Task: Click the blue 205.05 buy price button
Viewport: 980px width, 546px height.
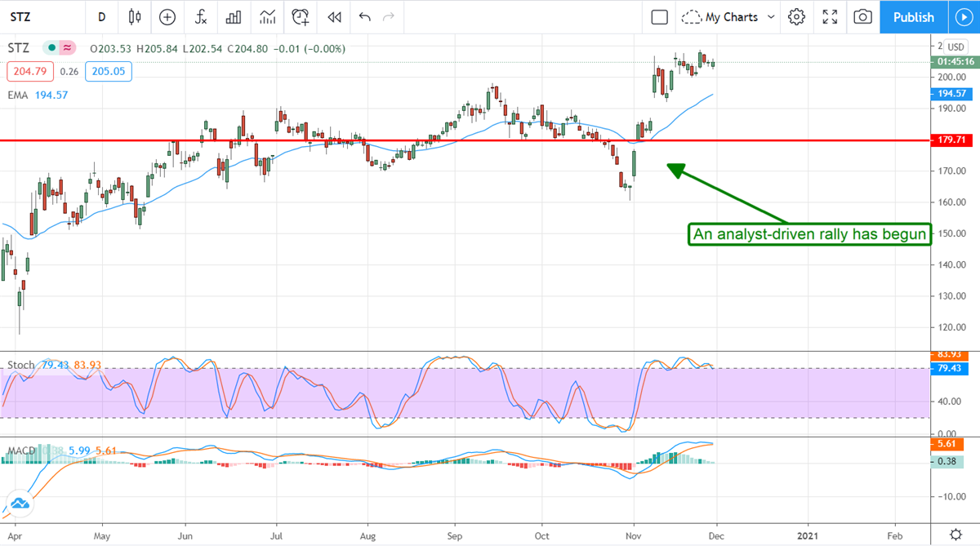Action: [109, 71]
